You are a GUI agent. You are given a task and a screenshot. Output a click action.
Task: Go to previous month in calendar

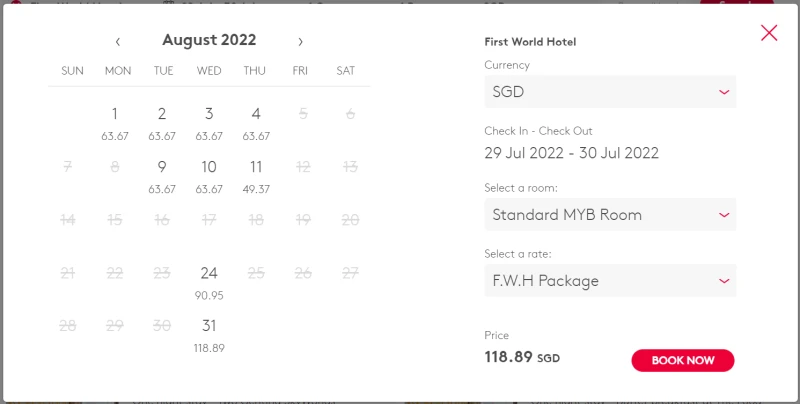[x=118, y=42]
